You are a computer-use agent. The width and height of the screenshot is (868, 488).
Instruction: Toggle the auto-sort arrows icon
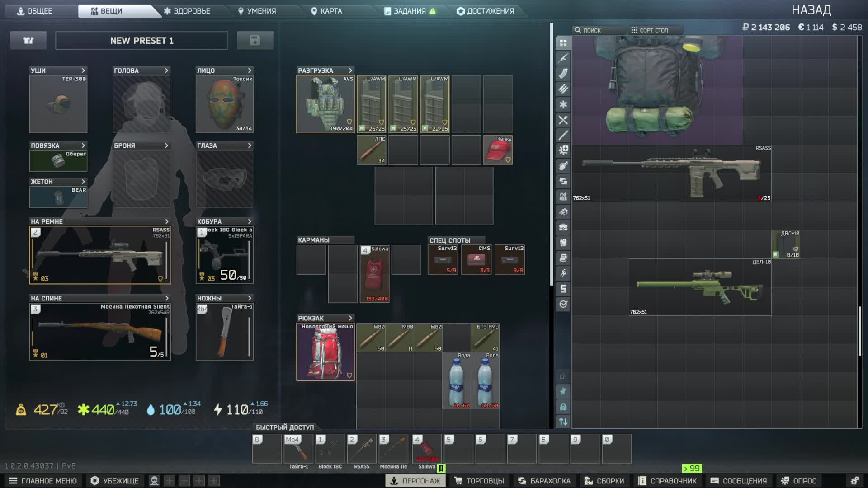[563, 422]
